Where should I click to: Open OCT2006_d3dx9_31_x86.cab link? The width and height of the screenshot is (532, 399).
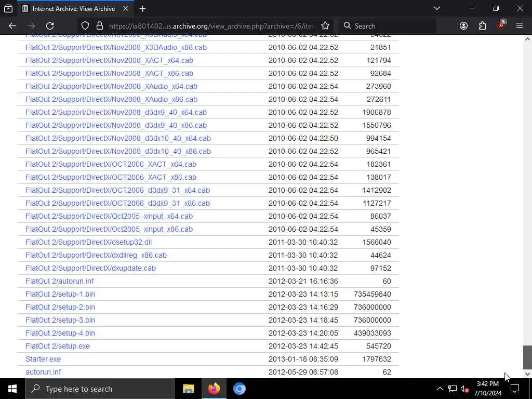[x=118, y=203]
